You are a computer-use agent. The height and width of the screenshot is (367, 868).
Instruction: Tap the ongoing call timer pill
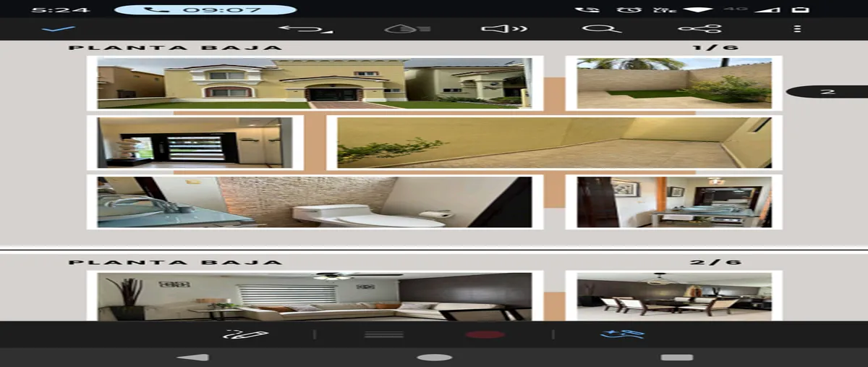tap(205, 10)
